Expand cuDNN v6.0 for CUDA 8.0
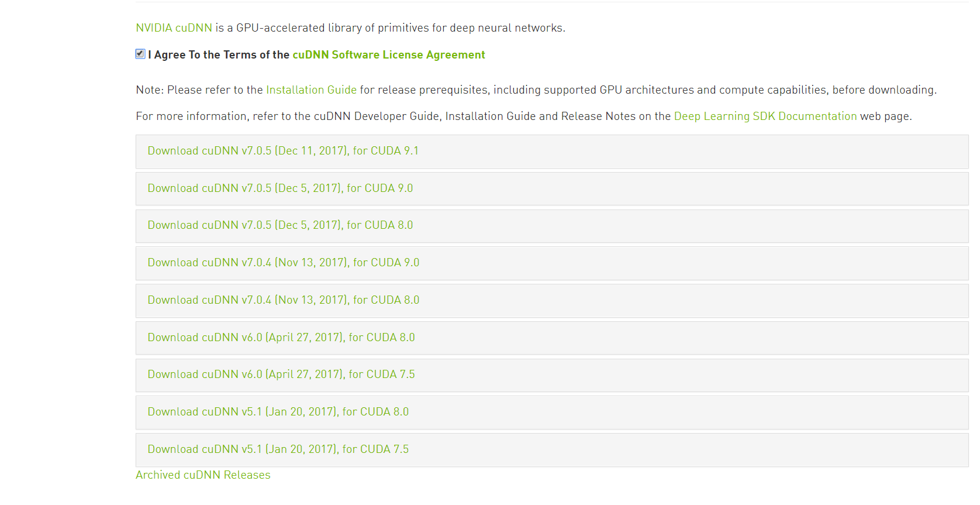 pyautogui.click(x=281, y=338)
